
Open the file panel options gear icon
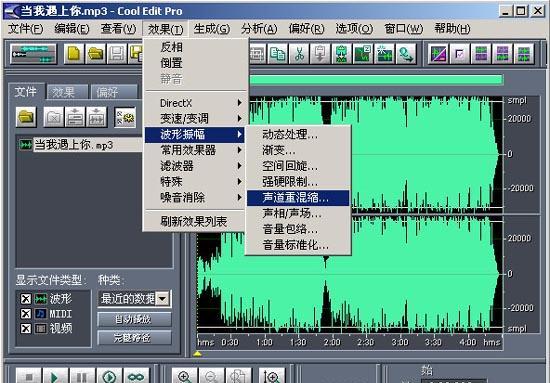click(x=125, y=117)
